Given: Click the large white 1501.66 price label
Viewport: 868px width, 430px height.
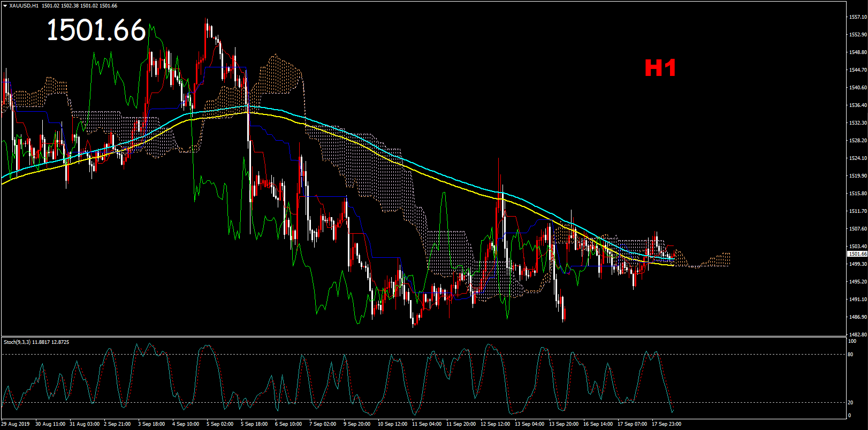Looking at the screenshot, I should (x=96, y=30).
